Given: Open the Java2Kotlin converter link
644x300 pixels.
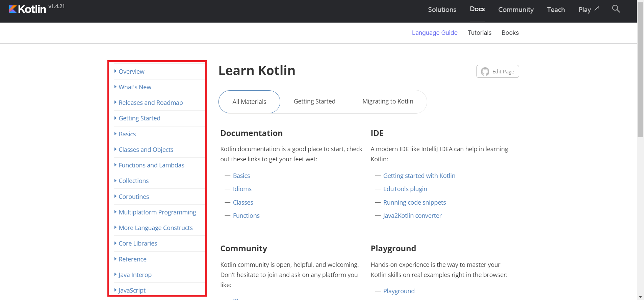Looking at the screenshot, I should [412, 215].
